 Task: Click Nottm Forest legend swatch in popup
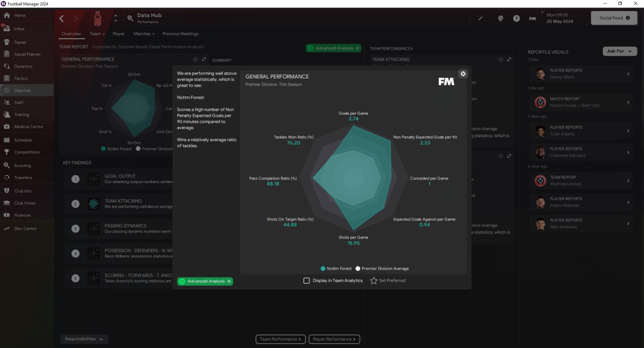click(323, 269)
